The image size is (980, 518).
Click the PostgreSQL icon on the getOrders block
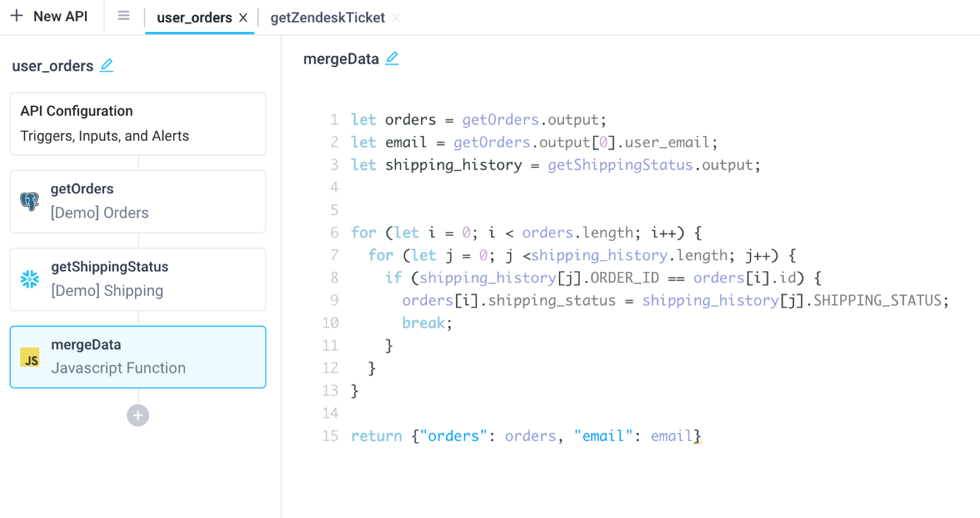(x=30, y=201)
